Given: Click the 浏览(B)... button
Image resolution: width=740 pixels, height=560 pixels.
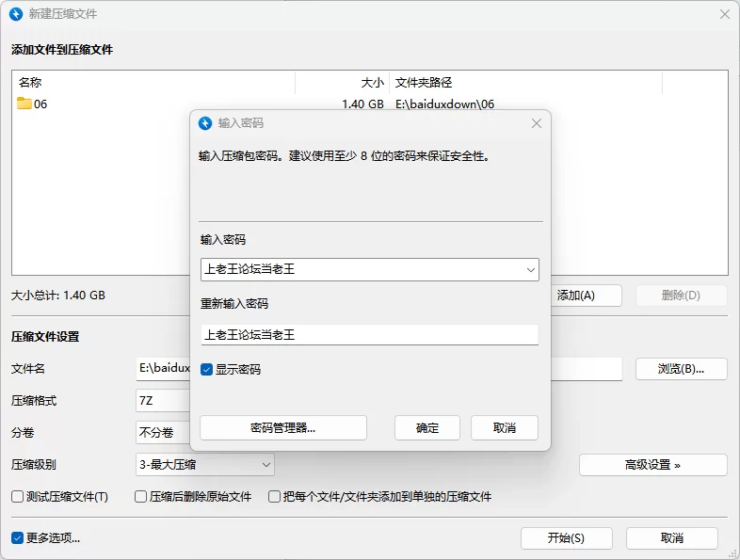Looking at the screenshot, I should point(681,369).
